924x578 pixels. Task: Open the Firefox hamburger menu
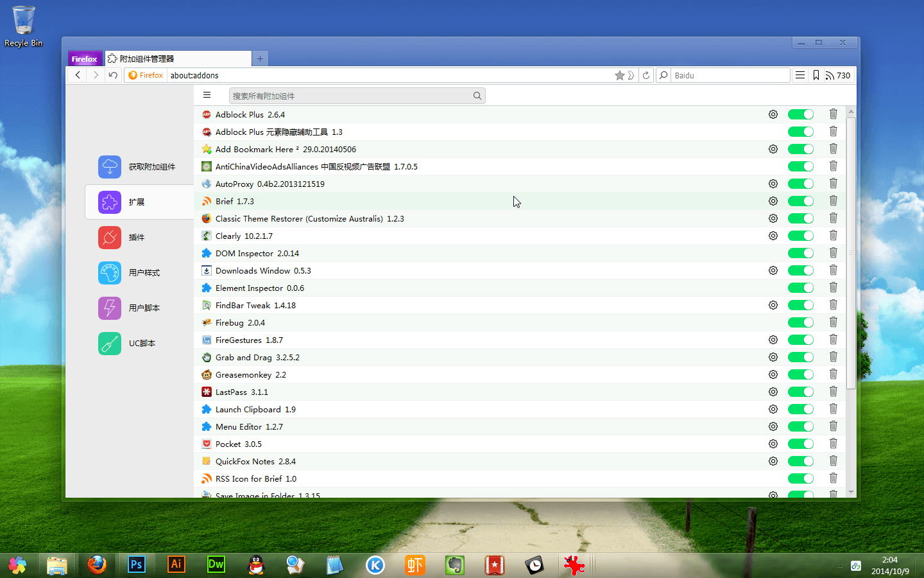pos(800,75)
